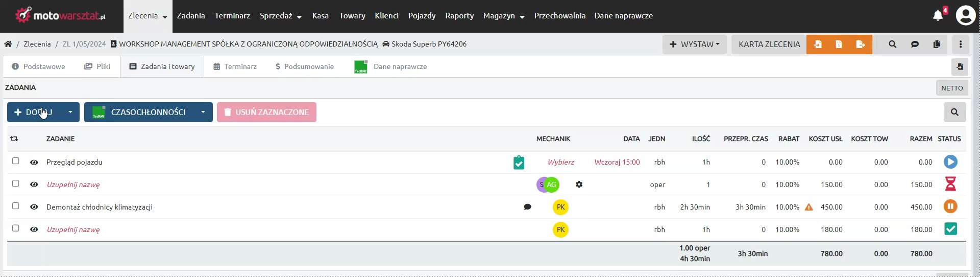Toggle eye visibility for Demontaż chłodnicy klimatyzacji
The width and height of the screenshot is (980, 277).
(x=34, y=207)
